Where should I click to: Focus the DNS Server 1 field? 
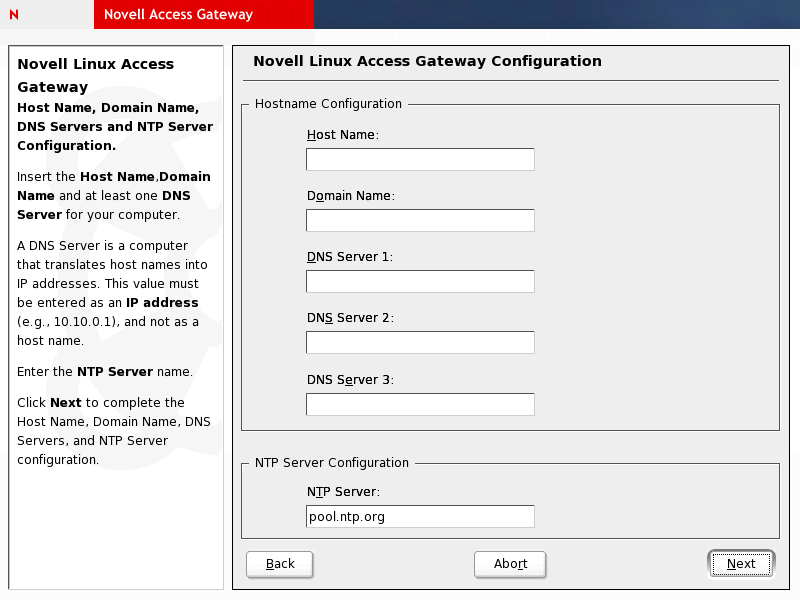click(x=420, y=281)
